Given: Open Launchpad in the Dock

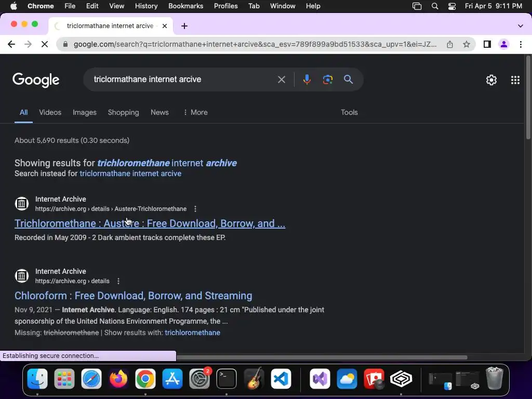Looking at the screenshot, I should pyautogui.click(x=64, y=379).
